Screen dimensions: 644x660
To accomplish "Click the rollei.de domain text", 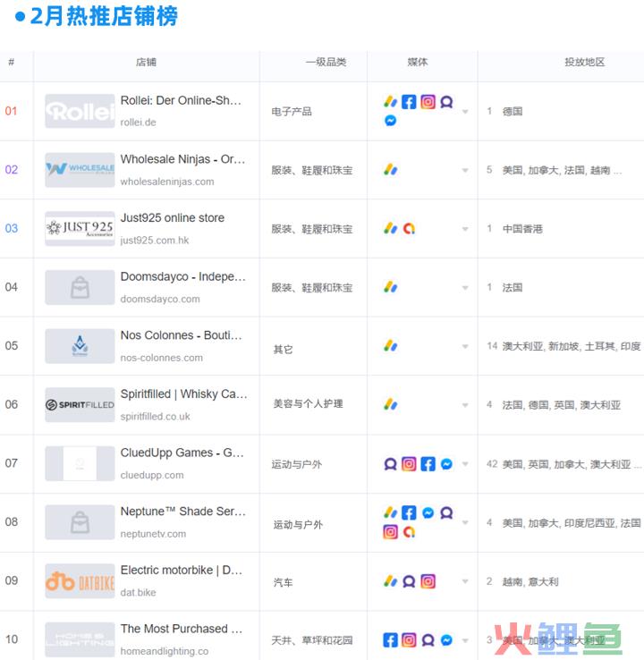I will click(138, 122).
